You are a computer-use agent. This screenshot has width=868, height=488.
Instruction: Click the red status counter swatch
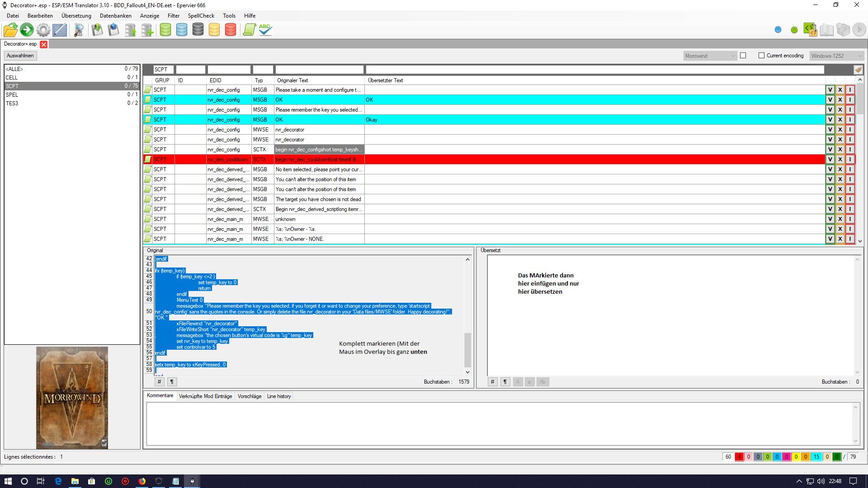click(739, 457)
